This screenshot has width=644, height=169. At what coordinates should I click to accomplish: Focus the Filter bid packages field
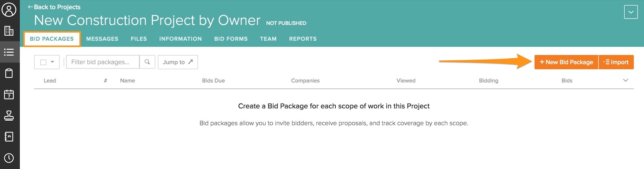[x=103, y=62]
